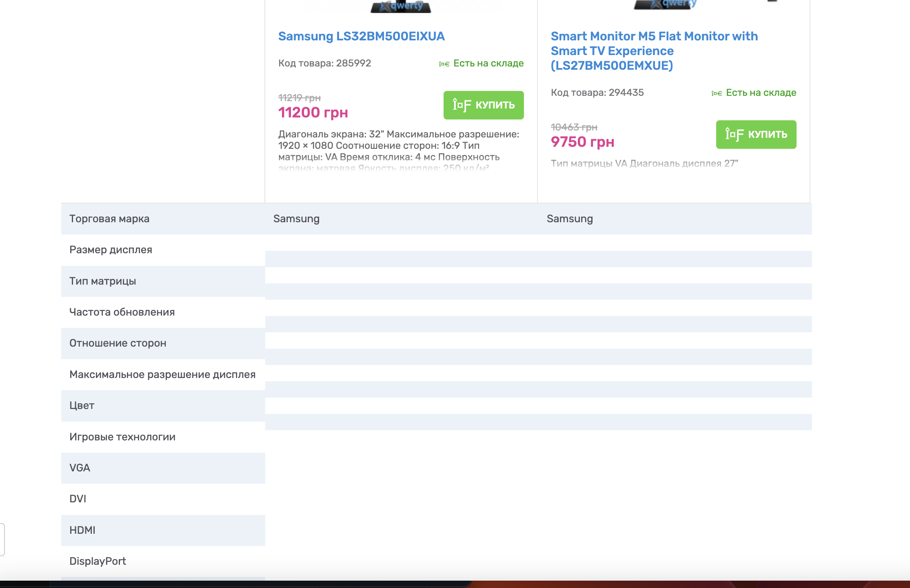The width and height of the screenshot is (910, 588).
Task: Click the Частота обновления row label
Action: (x=122, y=312)
